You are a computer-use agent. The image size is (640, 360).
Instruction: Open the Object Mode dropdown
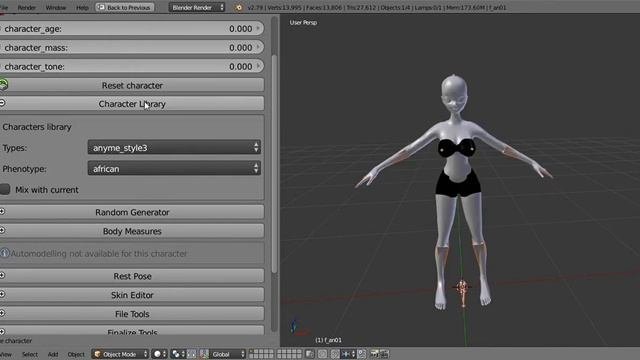120,354
